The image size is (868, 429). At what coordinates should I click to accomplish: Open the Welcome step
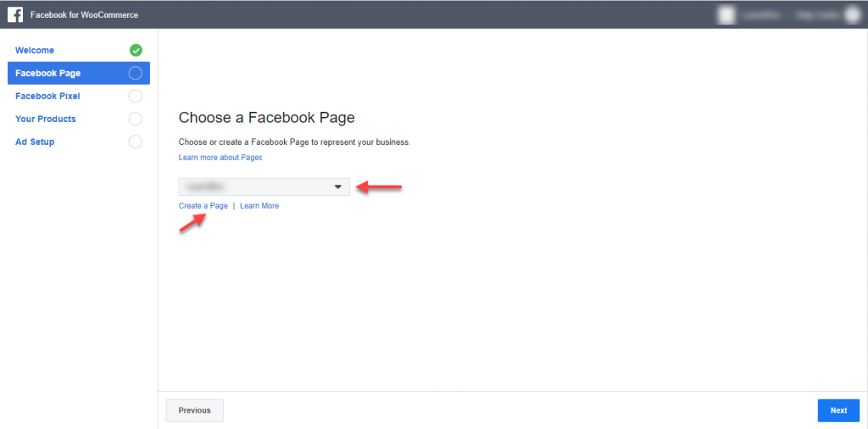click(x=35, y=50)
